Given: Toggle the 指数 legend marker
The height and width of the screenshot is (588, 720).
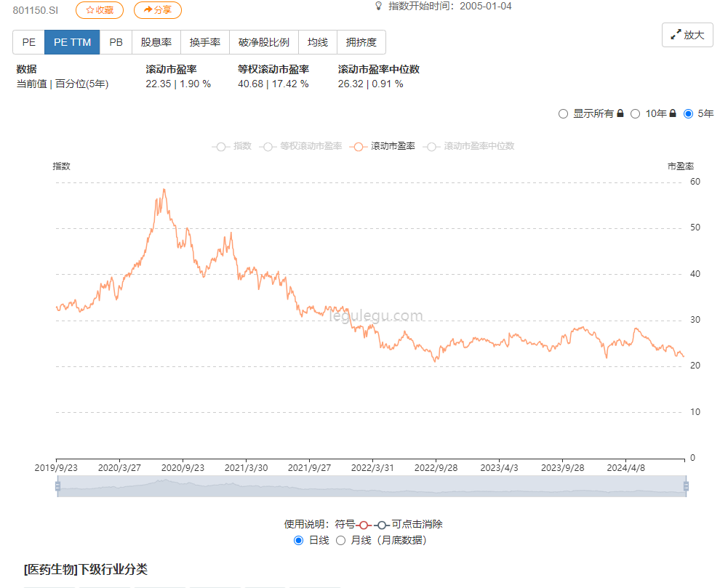Looking at the screenshot, I should pos(222,146).
